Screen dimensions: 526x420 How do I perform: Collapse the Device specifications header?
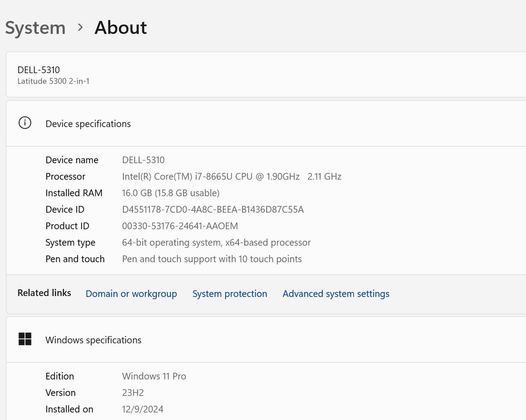266,123
